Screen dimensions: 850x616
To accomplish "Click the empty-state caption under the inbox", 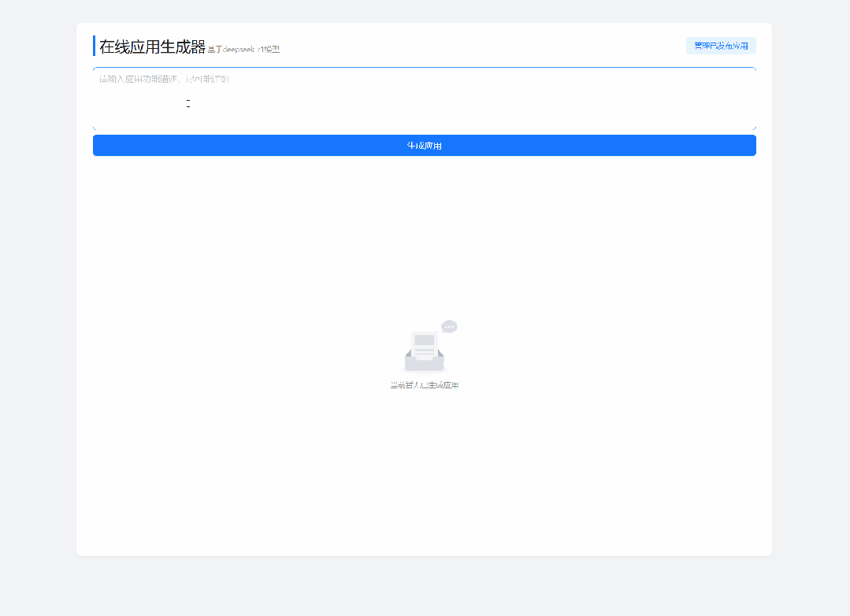I will coord(425,385).
